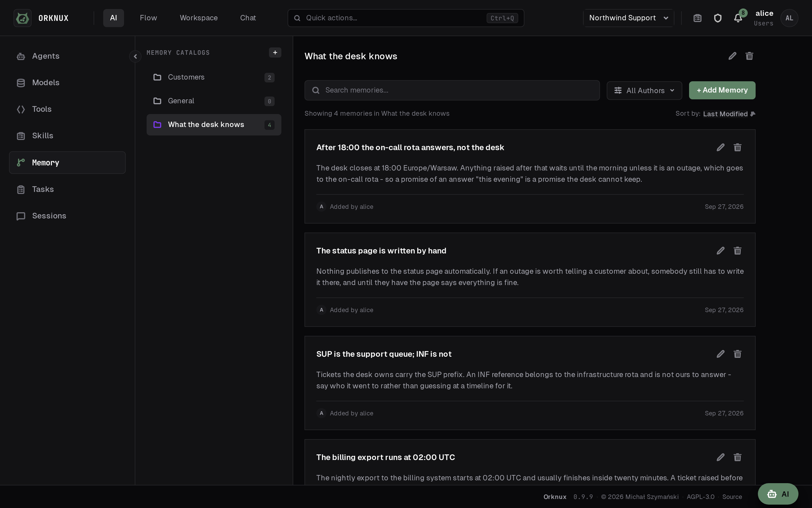Add a new memory catalog with plus

click(x=275, y=52)
